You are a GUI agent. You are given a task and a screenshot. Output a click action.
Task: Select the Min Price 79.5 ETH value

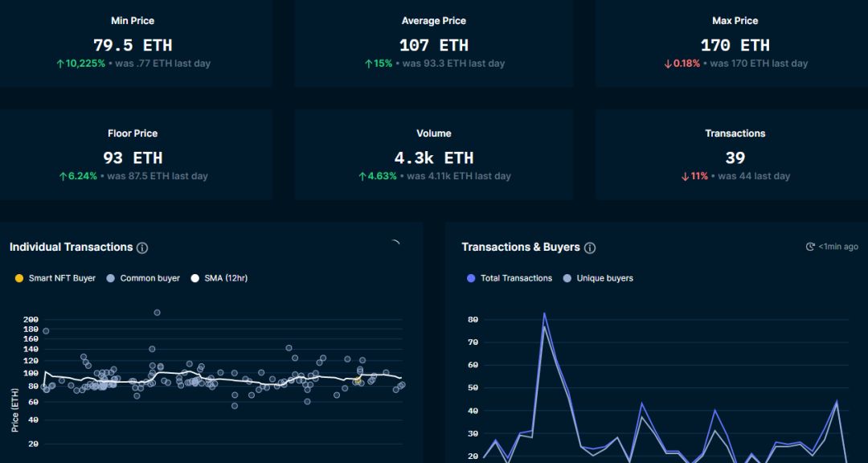tap(133, 45)
